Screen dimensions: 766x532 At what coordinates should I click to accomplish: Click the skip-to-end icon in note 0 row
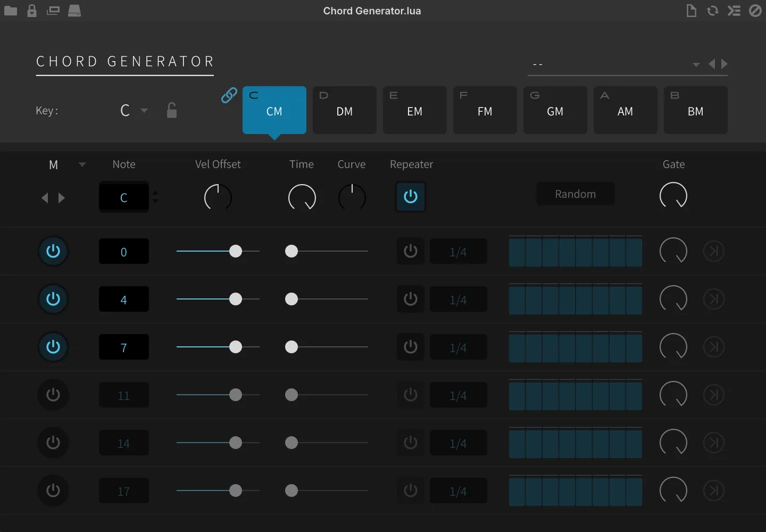(x=714, y=251)
